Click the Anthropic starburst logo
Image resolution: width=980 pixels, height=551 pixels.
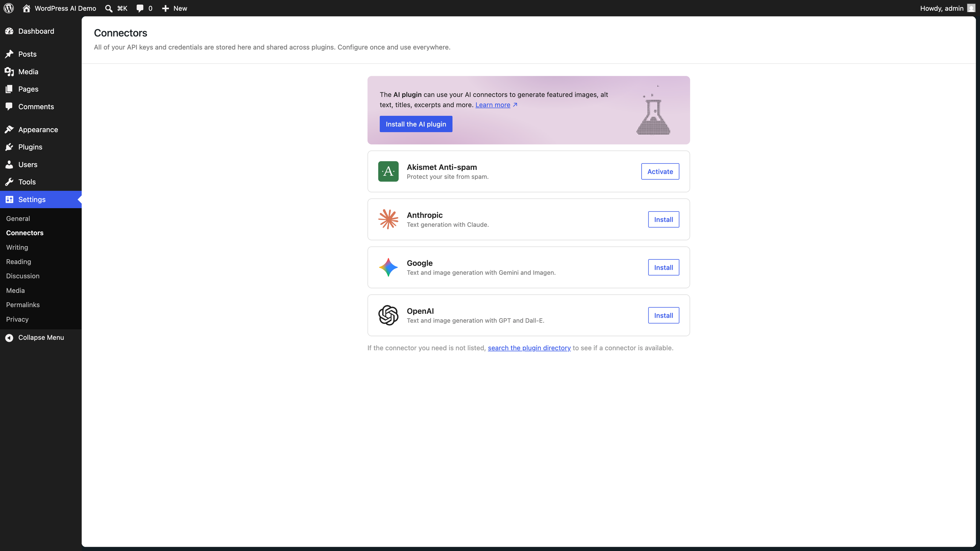pyautogui.click(x=388, y=219)
